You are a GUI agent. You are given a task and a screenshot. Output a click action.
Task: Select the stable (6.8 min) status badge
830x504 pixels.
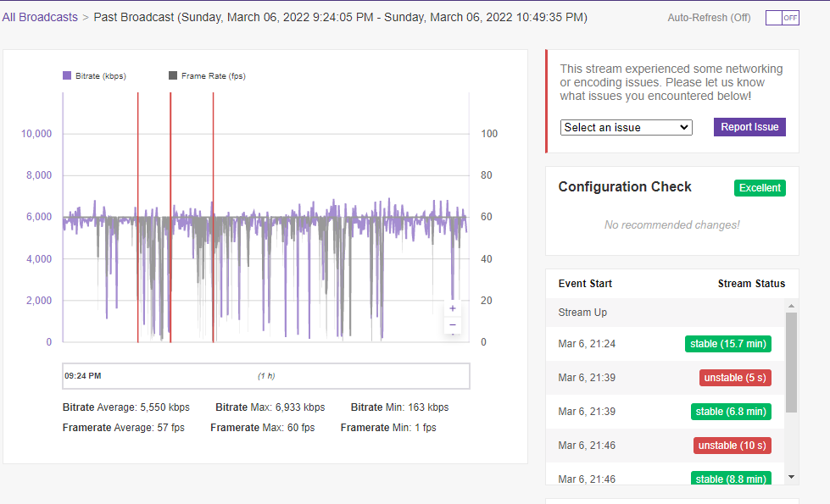click(x=731, y=412)
